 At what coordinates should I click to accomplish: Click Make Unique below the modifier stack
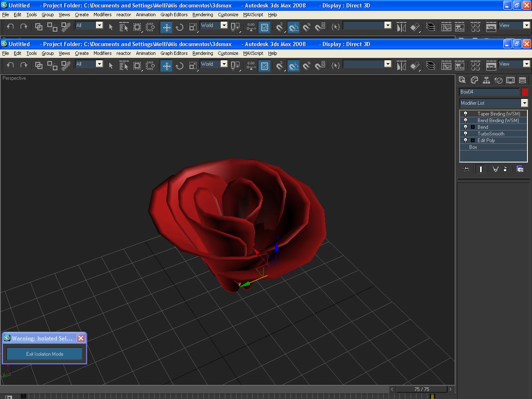(495, 169)
